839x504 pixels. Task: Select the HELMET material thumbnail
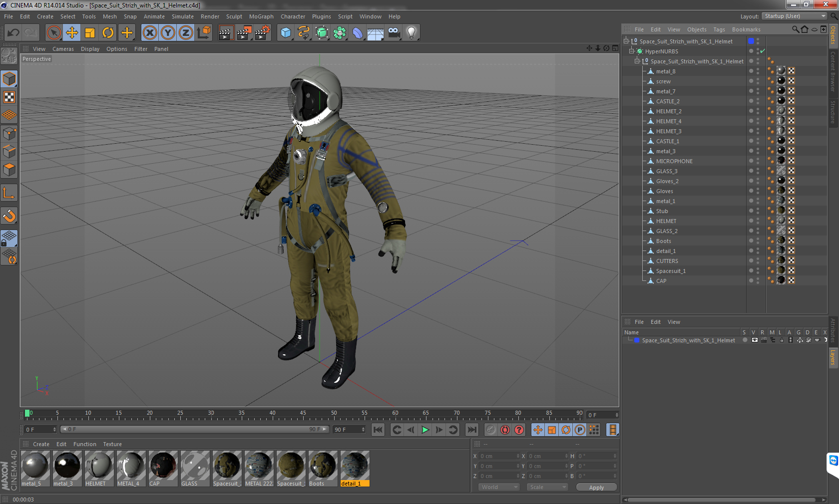pos(99,468)
